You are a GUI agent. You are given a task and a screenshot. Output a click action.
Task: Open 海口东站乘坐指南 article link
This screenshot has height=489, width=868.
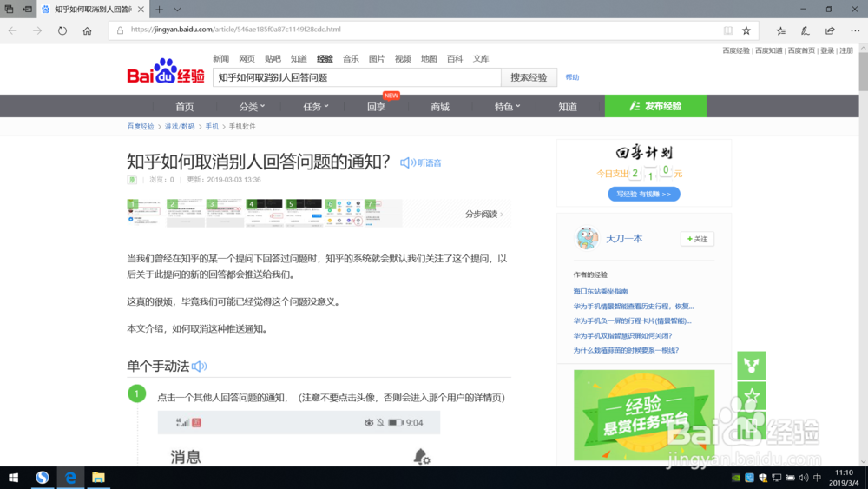tap(601, 291)
